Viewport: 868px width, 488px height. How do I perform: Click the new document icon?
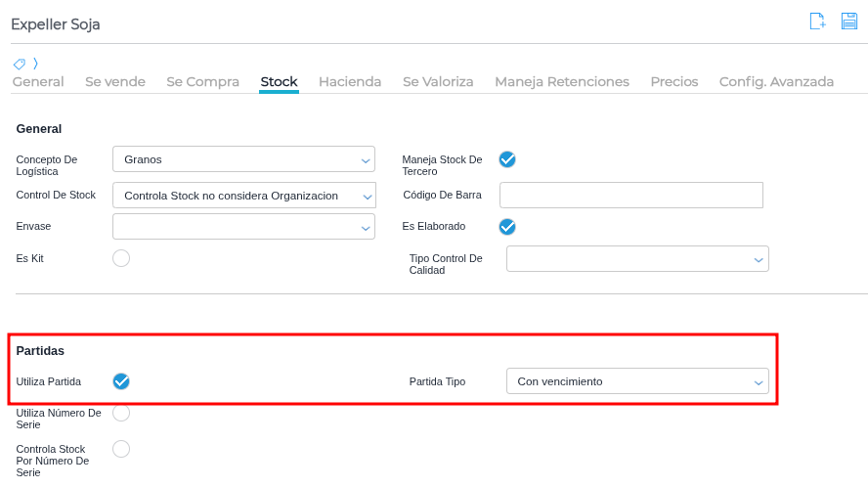point(817,22)
